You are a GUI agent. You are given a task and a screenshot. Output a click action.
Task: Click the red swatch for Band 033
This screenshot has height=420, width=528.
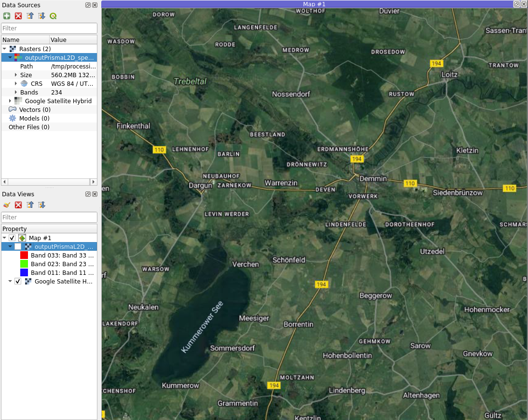click(x=25, y=255)
